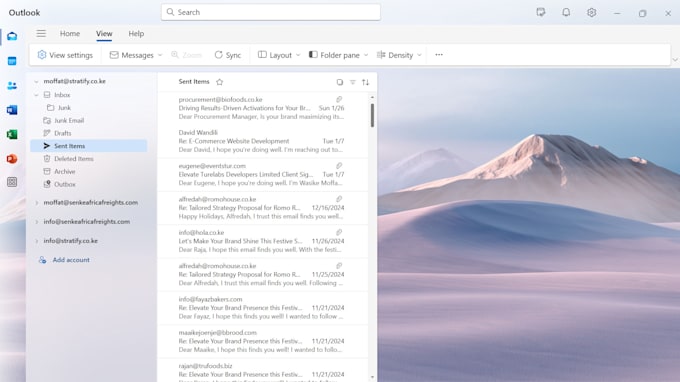Screen dimensions: 680x382
Task: Select the Sent Items folder
Action: click(x=89, y=146)
